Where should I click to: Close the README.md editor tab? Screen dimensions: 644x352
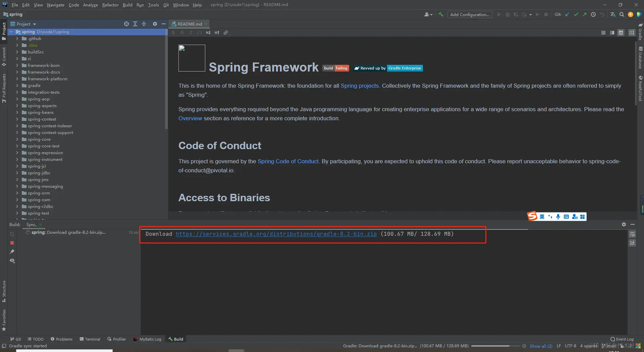(206, 24)
